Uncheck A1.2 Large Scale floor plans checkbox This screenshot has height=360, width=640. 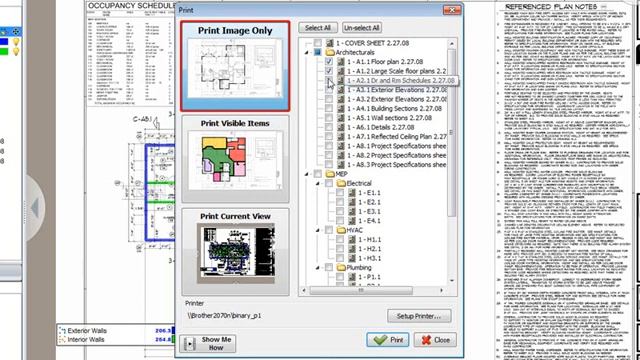click(x=329, y=71)
